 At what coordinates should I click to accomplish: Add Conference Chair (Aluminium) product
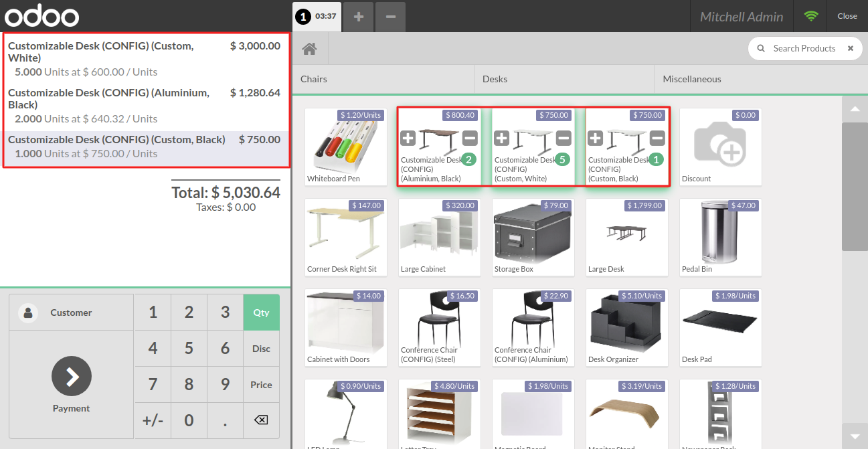[x=533, y=328]
